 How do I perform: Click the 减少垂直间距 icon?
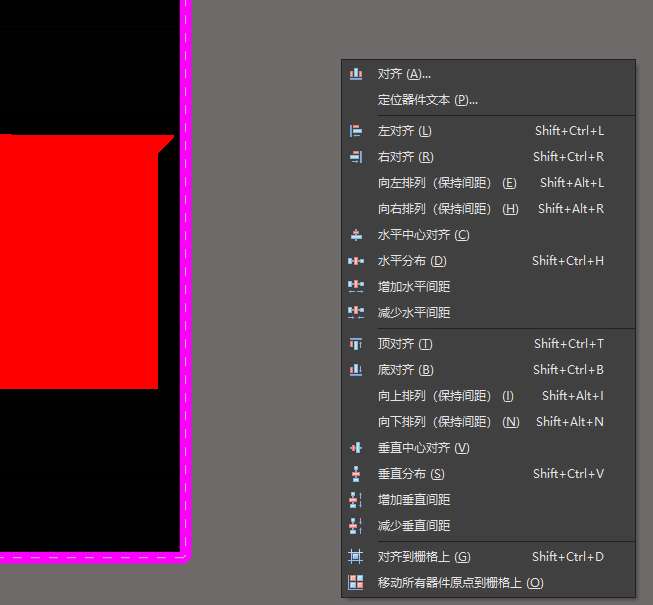point(356,525)
